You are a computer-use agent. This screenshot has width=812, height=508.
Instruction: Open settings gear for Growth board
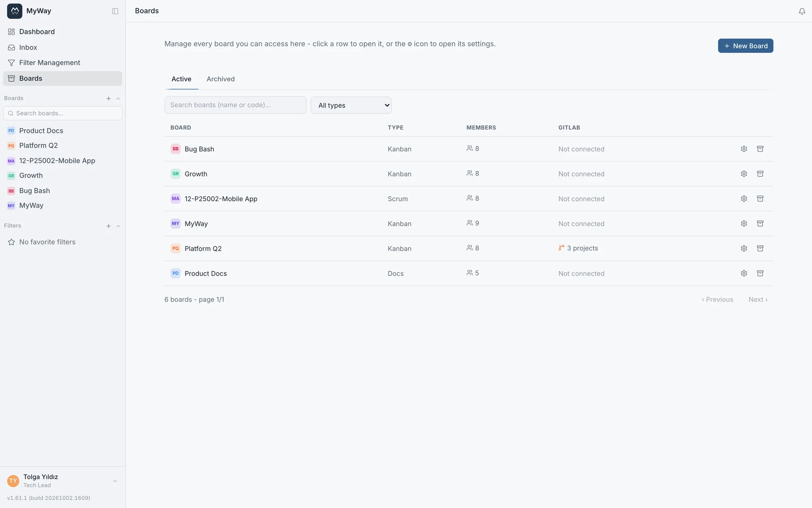coord(744,174)
